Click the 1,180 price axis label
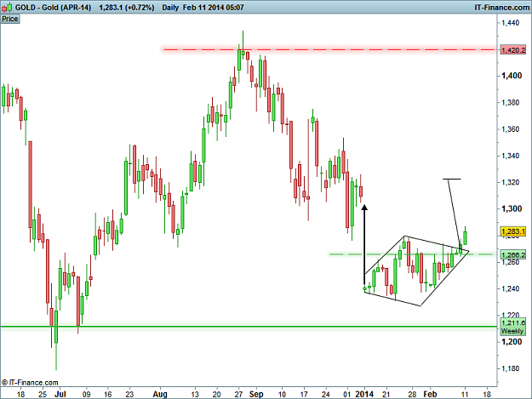The image size is (532, 399). (510, 368)
